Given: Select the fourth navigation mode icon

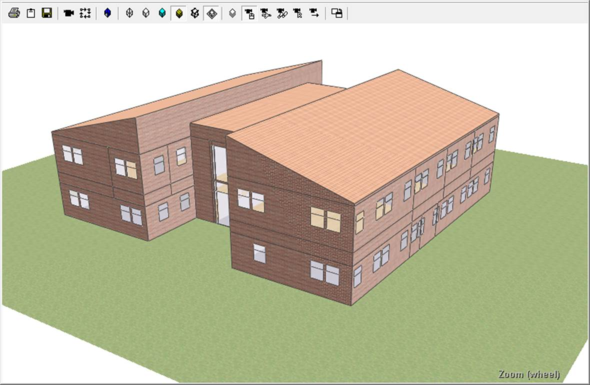Looking at the screenshot, I should coord(298,14).
